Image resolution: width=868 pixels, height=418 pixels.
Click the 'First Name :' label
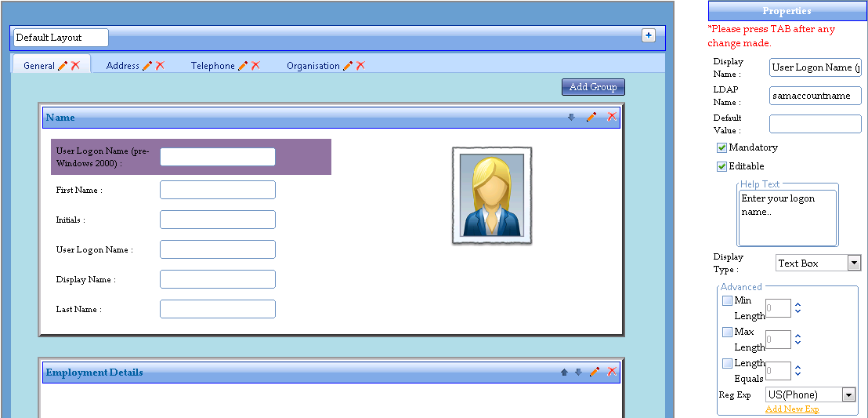79,190
